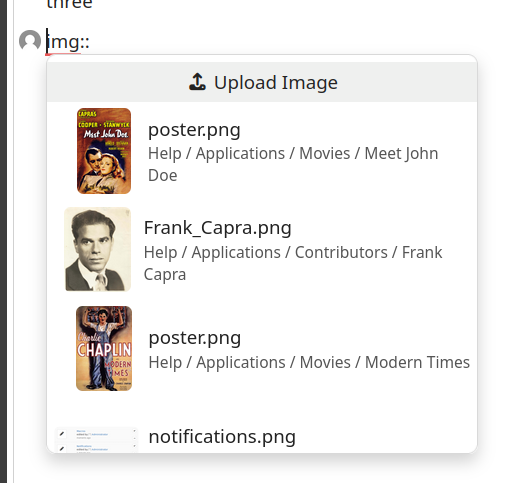510x483 pixels.
Task: Choose poster.png filename above Meet John Doe path
Action: click(x=194, y=130)
